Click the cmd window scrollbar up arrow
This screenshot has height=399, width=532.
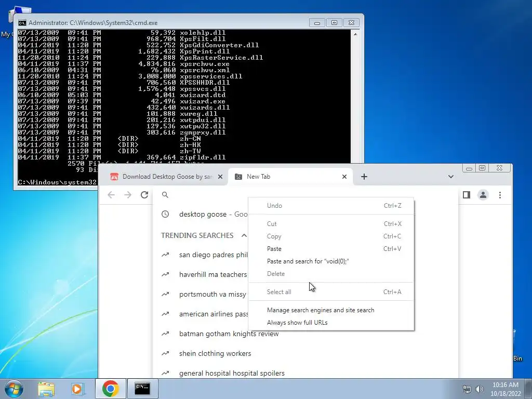[355, 34]
